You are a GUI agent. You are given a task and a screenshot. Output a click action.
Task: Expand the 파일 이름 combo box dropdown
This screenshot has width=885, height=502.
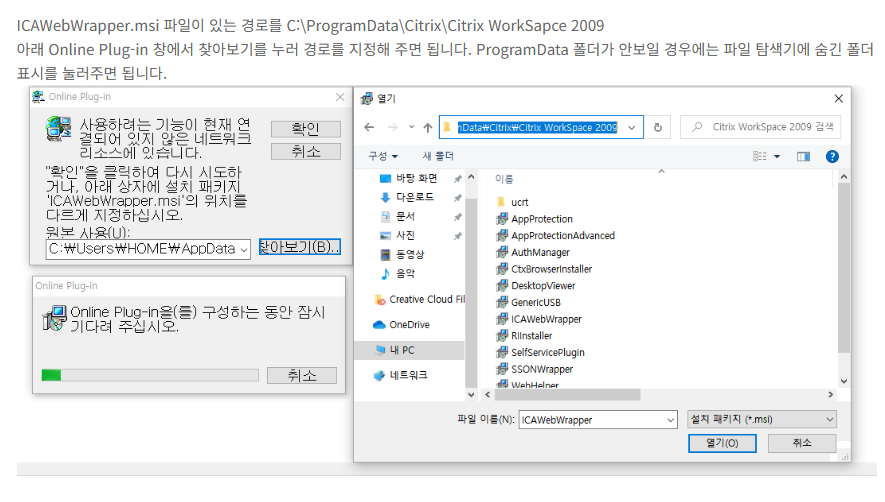point(671,420)
